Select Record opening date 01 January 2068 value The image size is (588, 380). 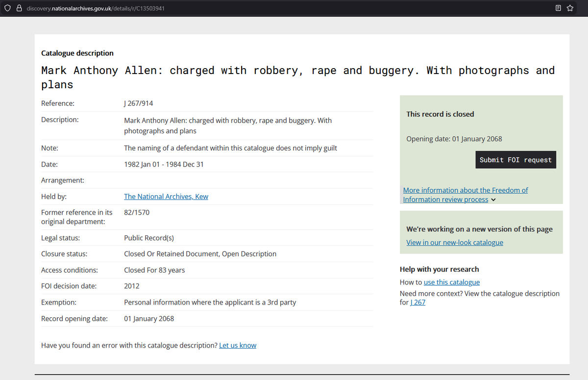pos(149,318)
